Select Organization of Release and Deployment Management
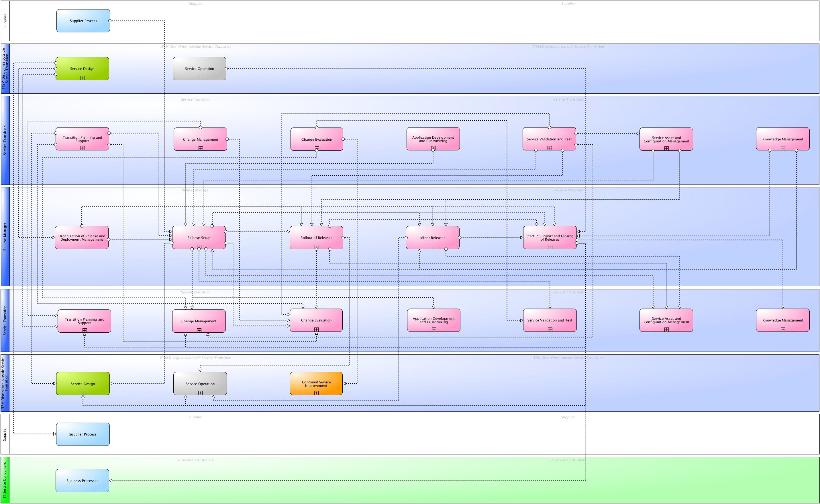Screen dimensions: 820x504 point(82,238)
